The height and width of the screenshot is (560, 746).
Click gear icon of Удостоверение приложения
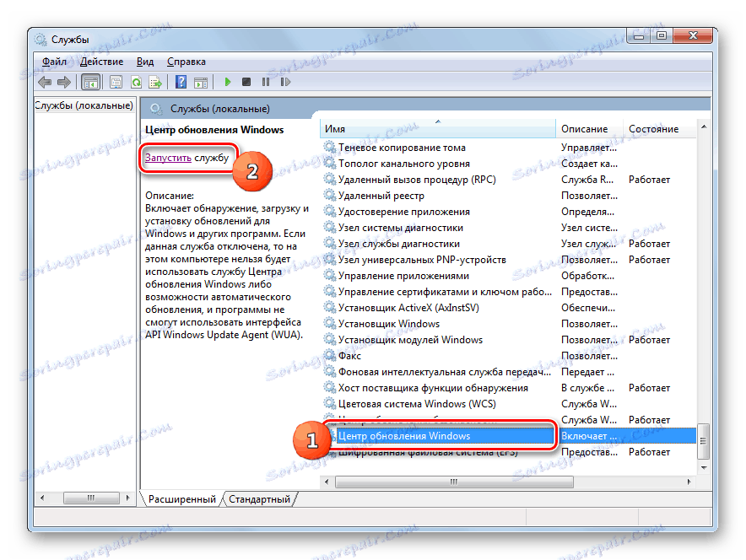tap(330, 211)
